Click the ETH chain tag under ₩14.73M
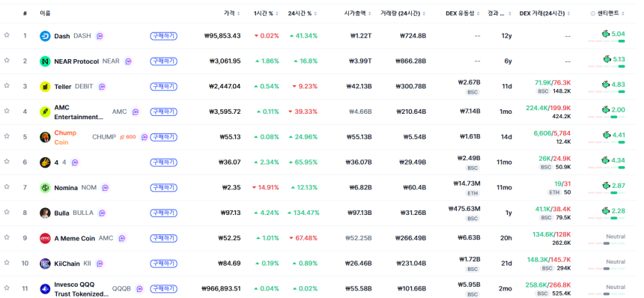Image resolution: width=644 pixels, height=298 pixels. 473,193
